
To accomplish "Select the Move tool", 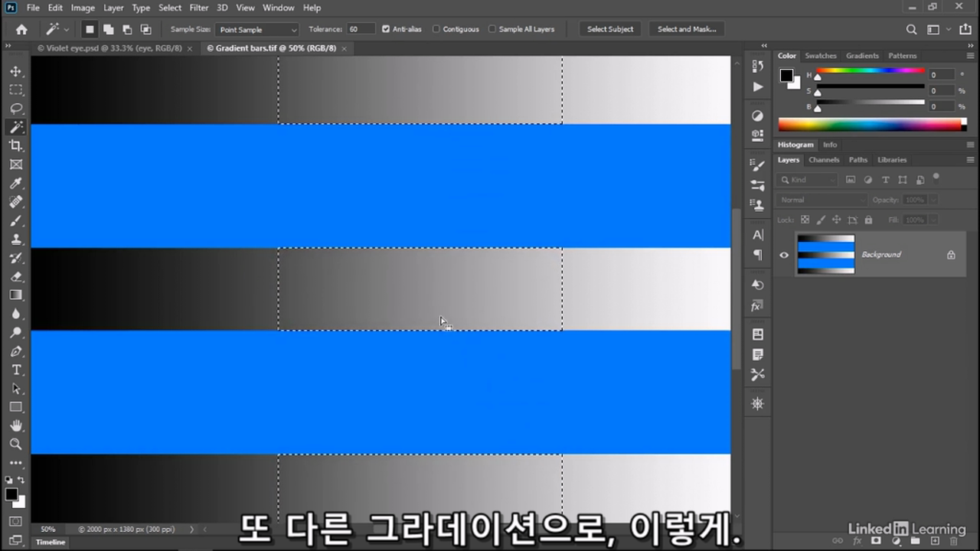I will coord(16,71).
